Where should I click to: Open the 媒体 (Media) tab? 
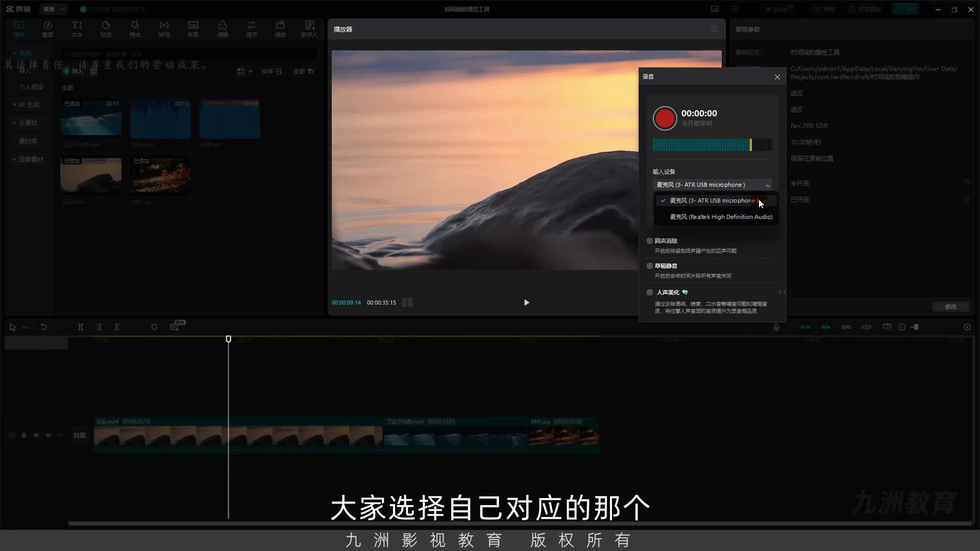[19, 29]
